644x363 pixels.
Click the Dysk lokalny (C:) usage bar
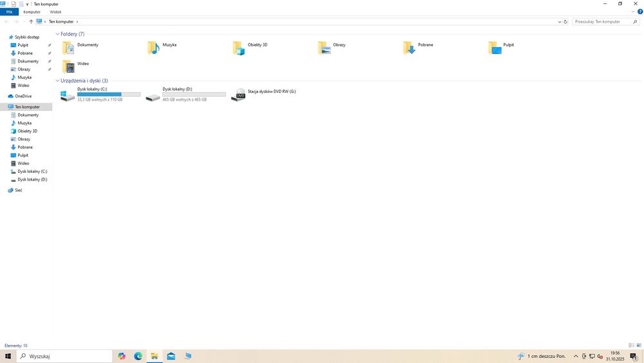[109, 94]
